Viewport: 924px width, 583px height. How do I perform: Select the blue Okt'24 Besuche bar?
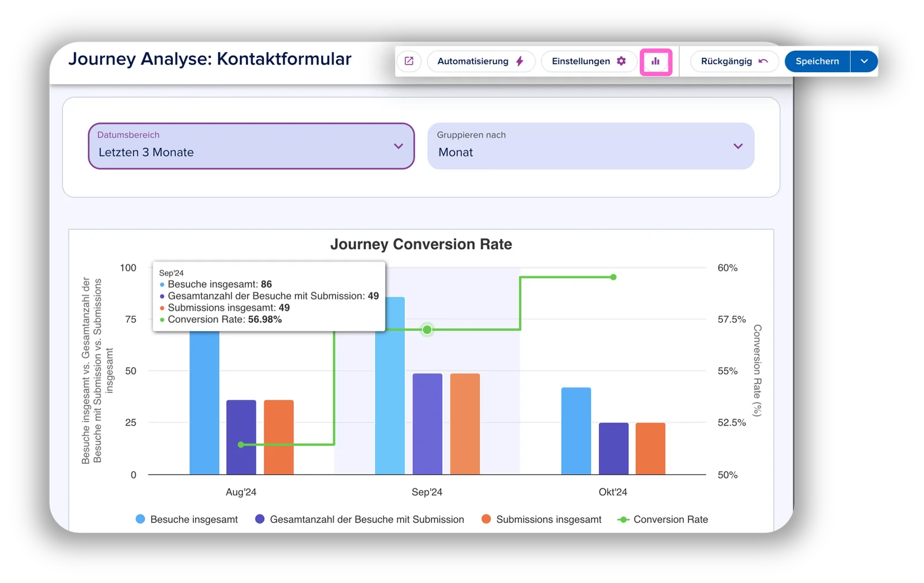[576, 431]
